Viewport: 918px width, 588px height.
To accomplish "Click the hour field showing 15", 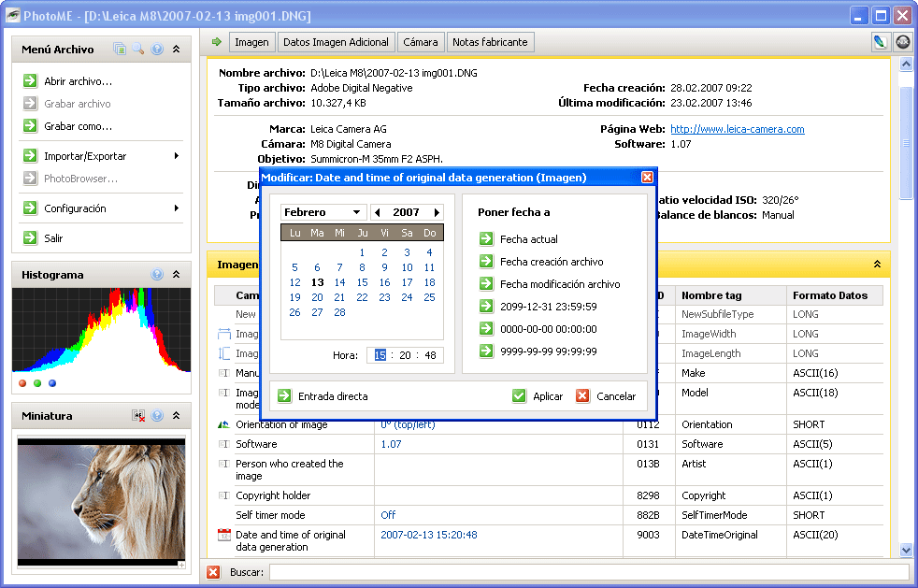I will click(x=380, y=355).
